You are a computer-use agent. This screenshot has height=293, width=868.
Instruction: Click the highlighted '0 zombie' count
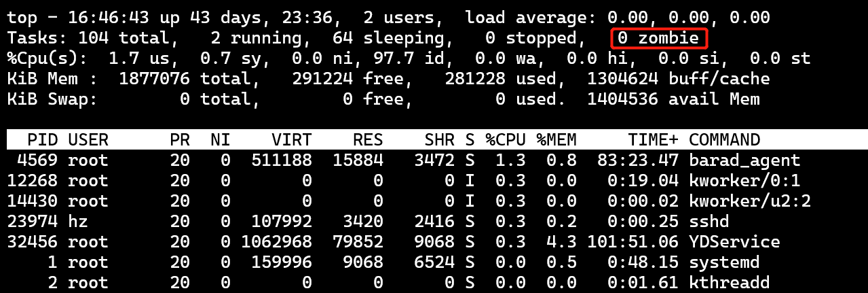point(659,38)
